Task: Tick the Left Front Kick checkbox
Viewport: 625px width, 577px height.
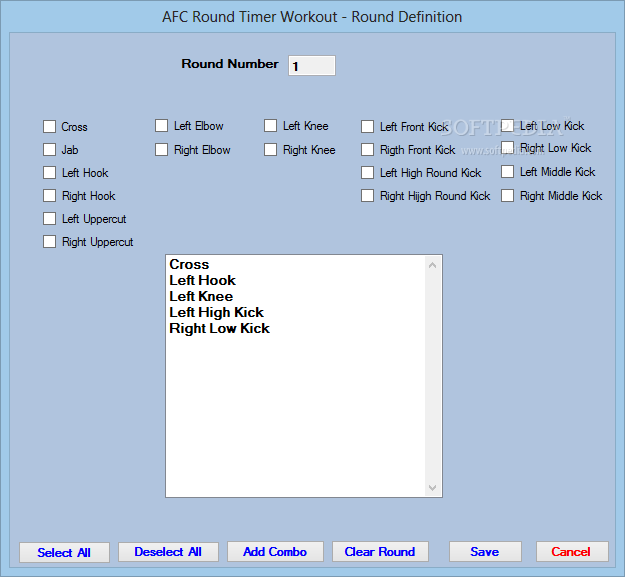Action: coord(368,127)
